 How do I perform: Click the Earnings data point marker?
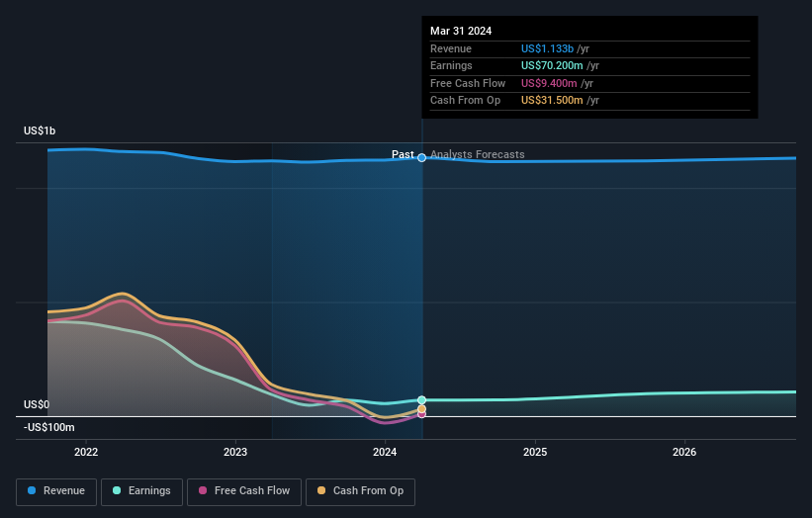(x=421, y=400)
